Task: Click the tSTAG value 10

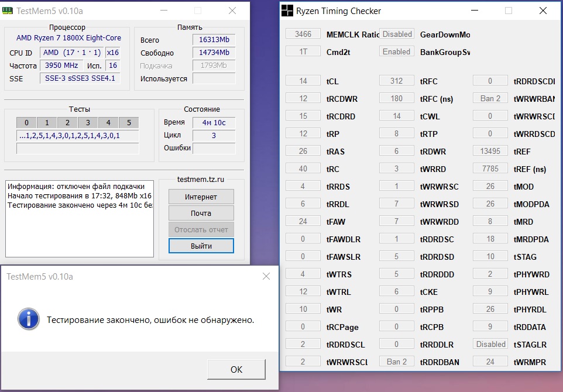Action: (x=490, y=257)
